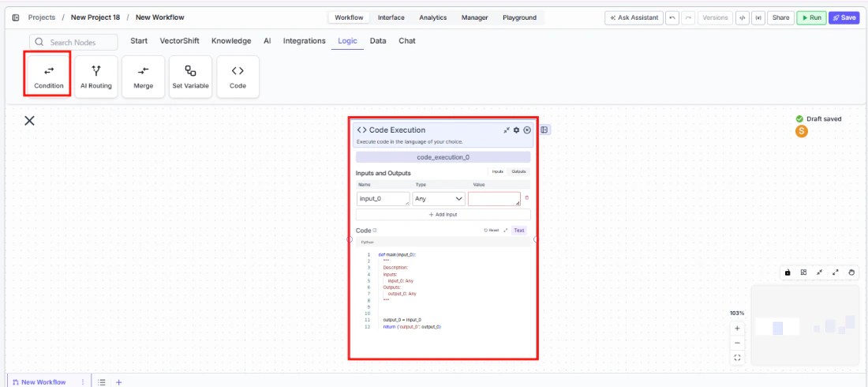The width and height of the screenshot is (868, 387).
Task: Close the node panel with the X
Action: [29, 120]
